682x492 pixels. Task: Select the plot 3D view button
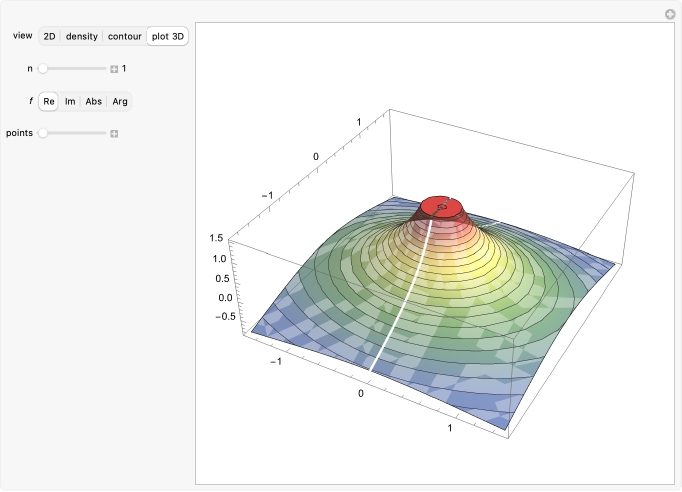pyautogui.click(x=166, y=36)
